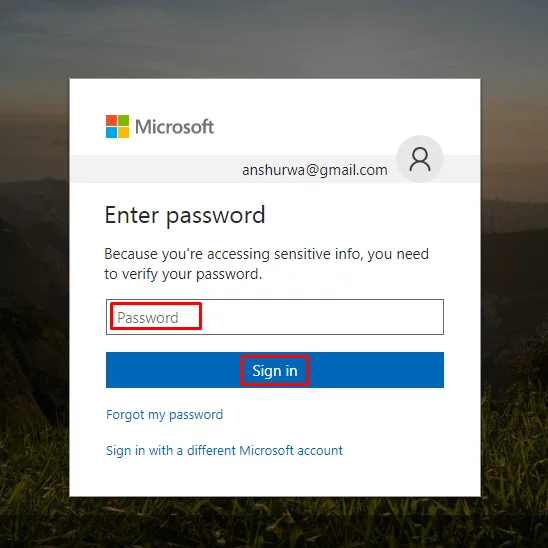548x548 pixels.
Task: Click the blue Sign in button
Action: click(x=275, y=370)
